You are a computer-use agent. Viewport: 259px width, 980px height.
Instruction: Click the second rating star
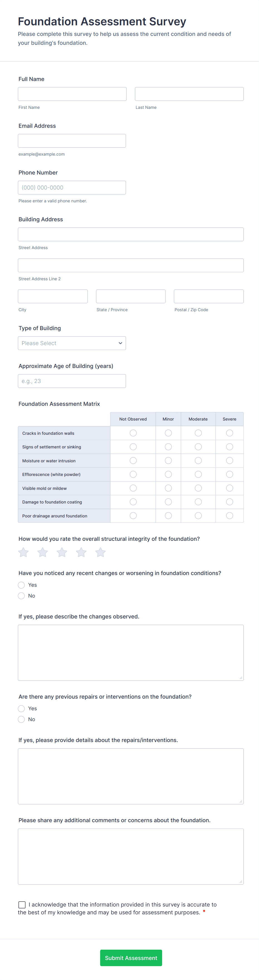click(43, 552)
